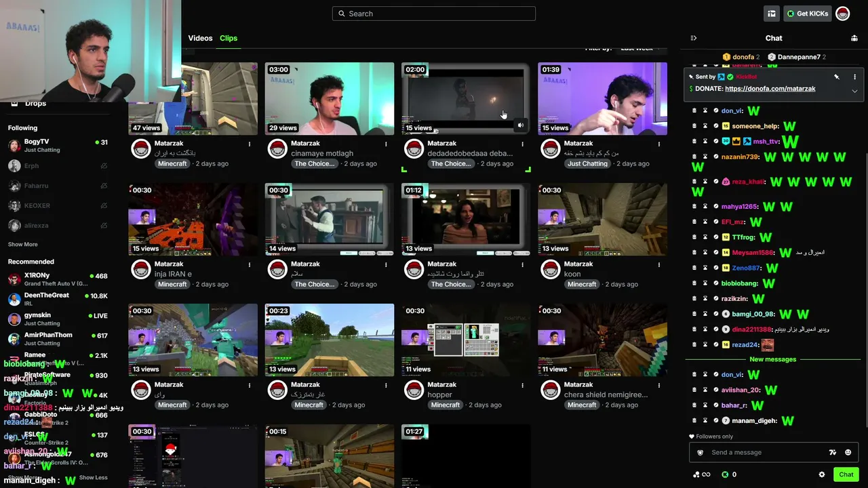
Task: Click the hourglass icon beside TTfrog
Action: tap(705, 237)
